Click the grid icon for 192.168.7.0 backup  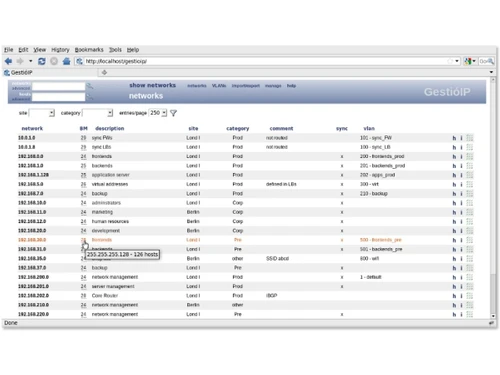tap(470, 193)
